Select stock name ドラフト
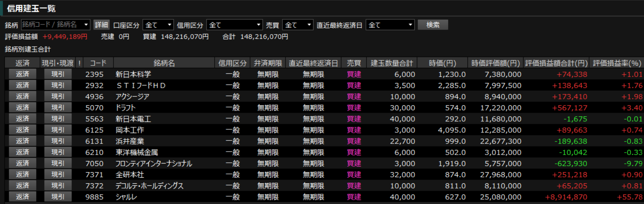 pyautogui.click(x=125, y=108)
